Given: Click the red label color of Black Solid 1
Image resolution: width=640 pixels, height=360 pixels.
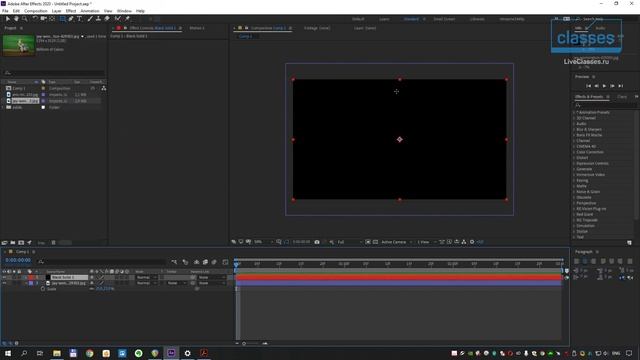Looking at the screenshot, I should coord(31,278).
